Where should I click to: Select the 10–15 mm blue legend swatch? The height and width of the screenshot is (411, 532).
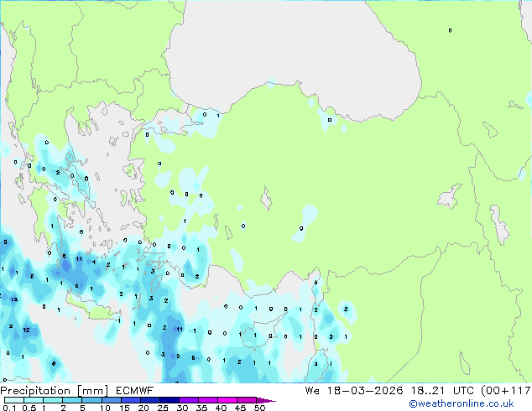coord(112,400)
